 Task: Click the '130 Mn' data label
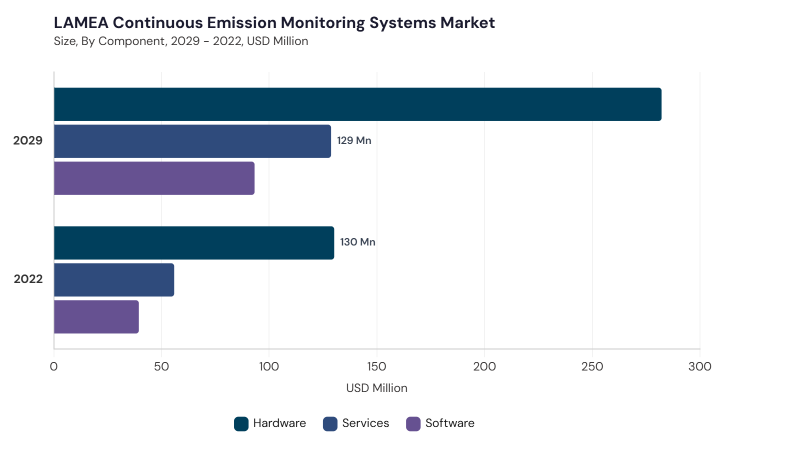(x=358, y=242)
